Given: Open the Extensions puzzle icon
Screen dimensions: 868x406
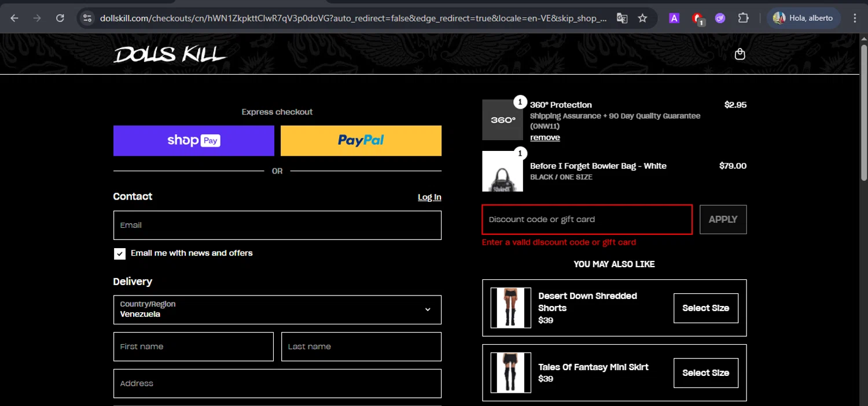Looking at the screenshot, I should pyautogui.click(x=744, y=18).
